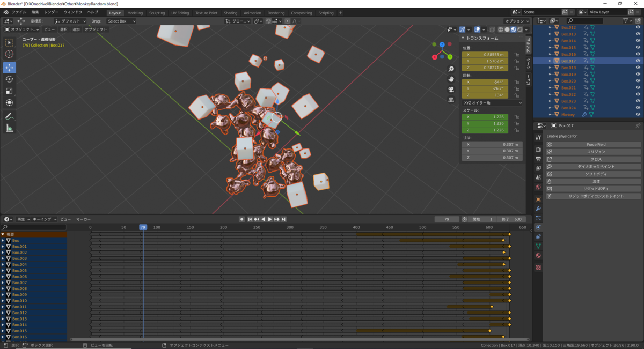
Task: Jump to the last frame
Action: (x=283, y=219)
